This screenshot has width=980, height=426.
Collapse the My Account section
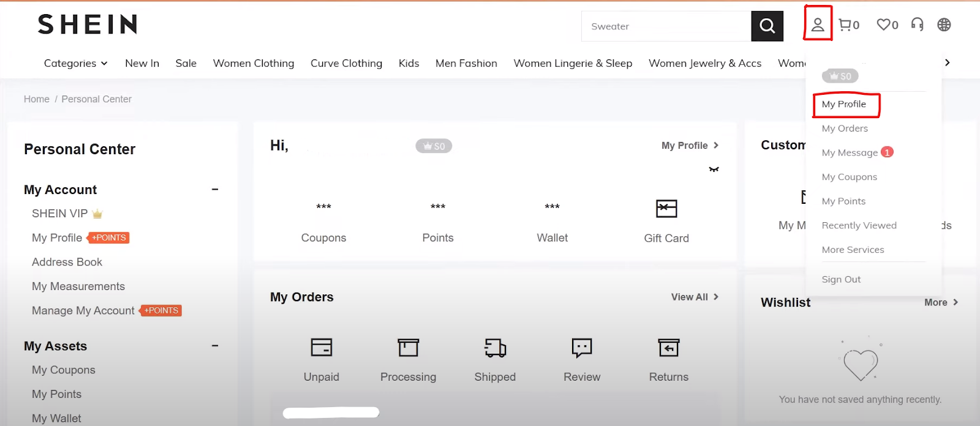215,190
